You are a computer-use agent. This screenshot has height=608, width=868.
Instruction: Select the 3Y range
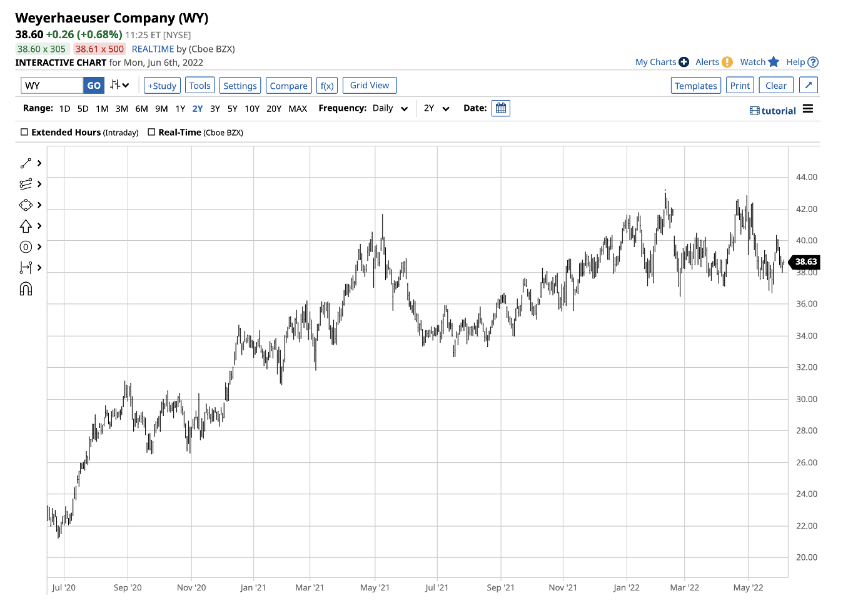(215, 109)
